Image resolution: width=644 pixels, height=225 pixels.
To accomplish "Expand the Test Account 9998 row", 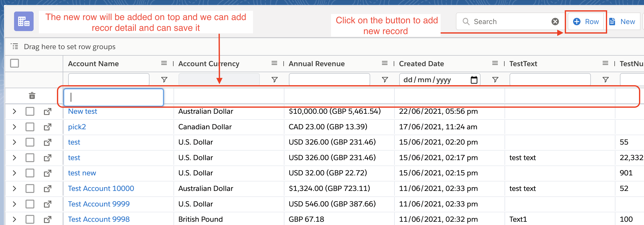I will pos(14,219).
